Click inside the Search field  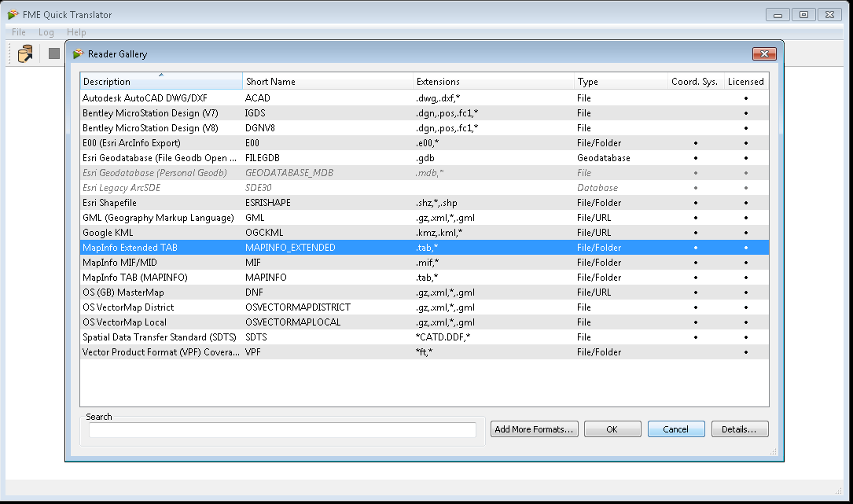(281, 429)
